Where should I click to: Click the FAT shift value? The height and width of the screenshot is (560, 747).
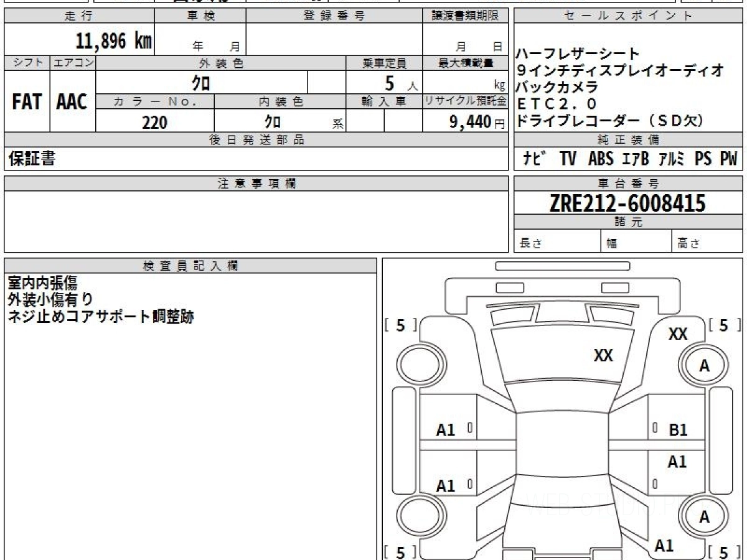(x=27, y=102)
